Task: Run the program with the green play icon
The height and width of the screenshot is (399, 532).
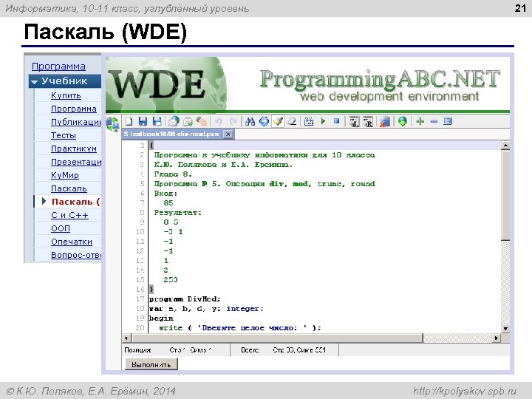Action: point(323,120)
